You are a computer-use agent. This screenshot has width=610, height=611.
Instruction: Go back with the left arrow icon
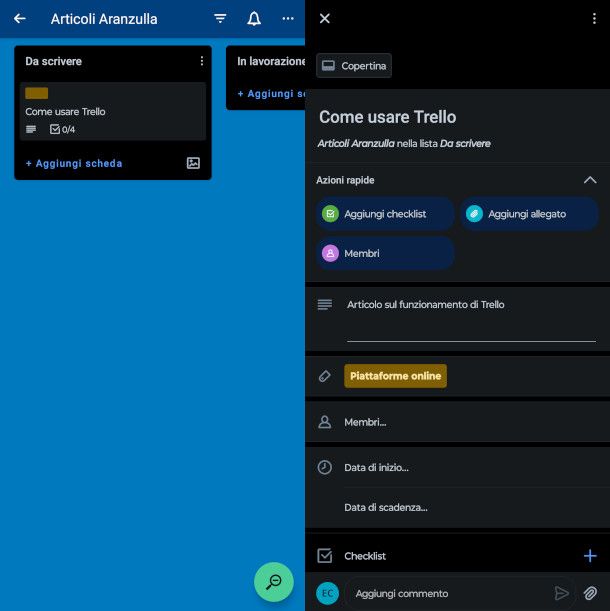pyautogui.click(x=19, y=18)
